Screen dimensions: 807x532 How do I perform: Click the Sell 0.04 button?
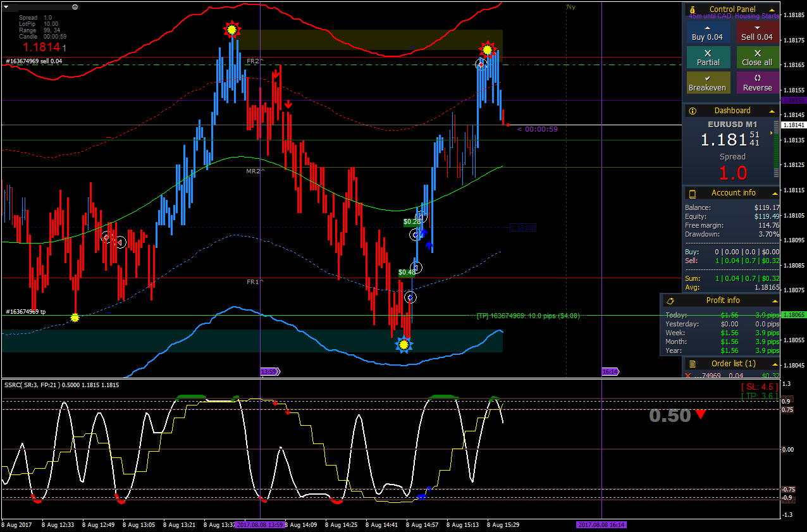click(757, 32)
